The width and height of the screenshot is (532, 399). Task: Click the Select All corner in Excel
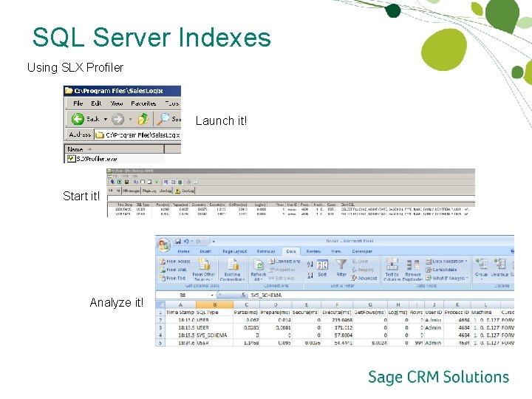(x=160, y=304)
